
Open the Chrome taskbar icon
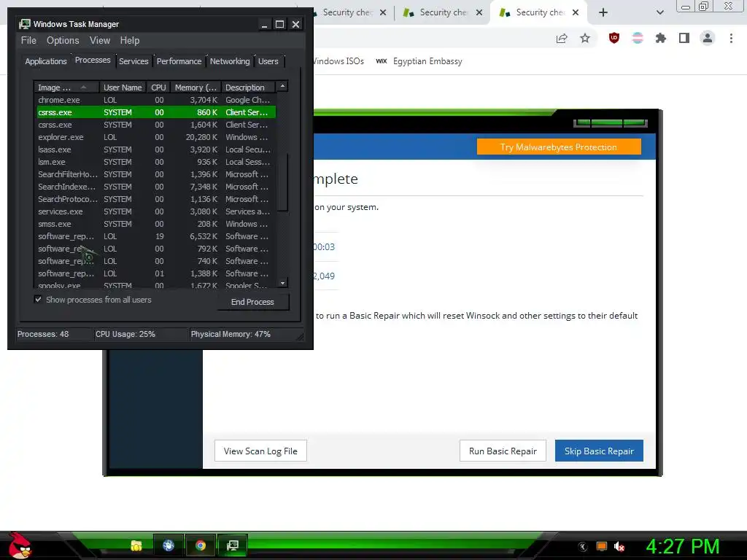(201, 545)
